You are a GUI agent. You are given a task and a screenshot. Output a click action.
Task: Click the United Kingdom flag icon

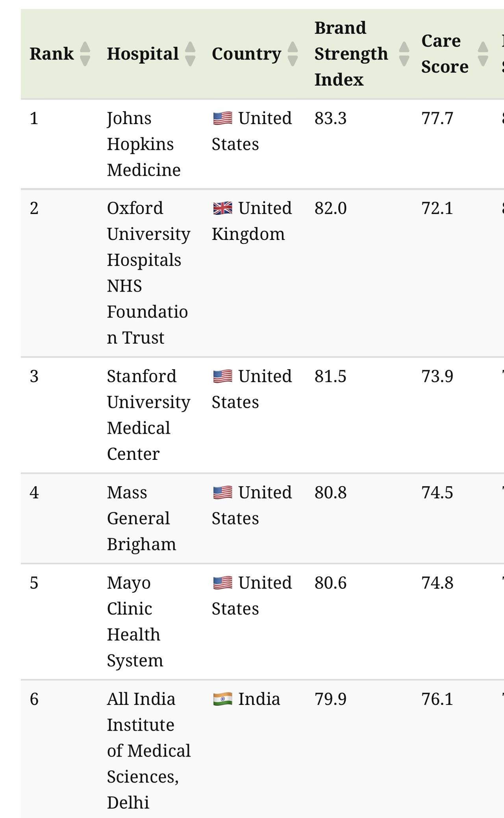[222, 208]
